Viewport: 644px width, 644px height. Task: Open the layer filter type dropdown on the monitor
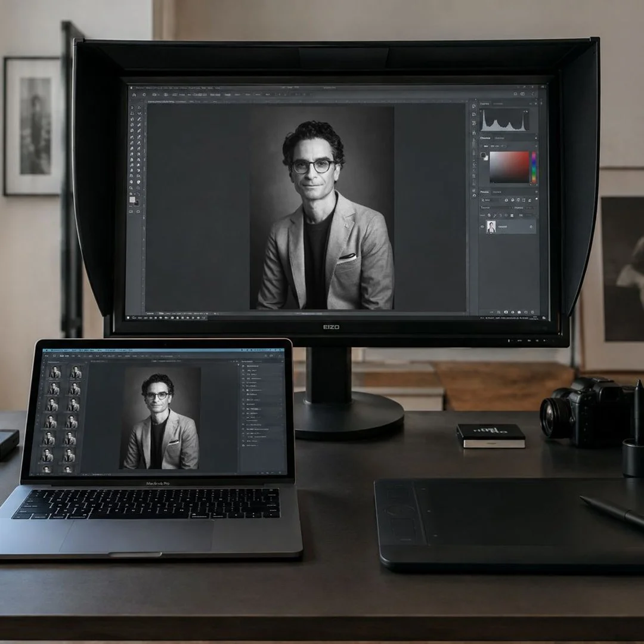click(x=491, y=200)
